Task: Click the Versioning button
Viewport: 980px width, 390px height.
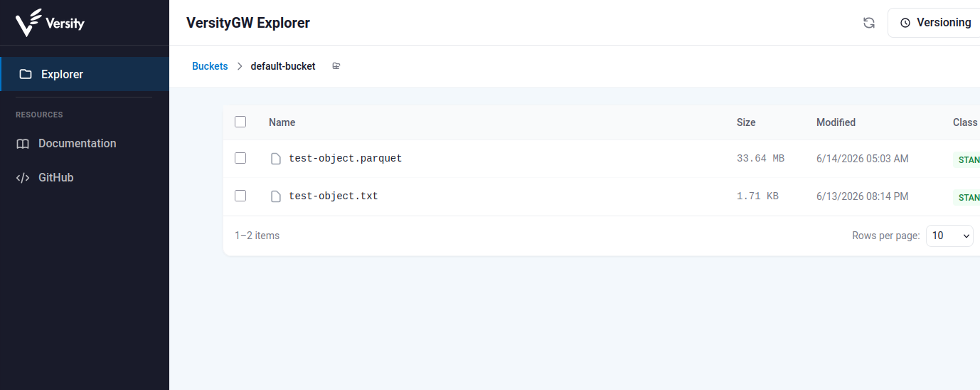Action: coord(934,23)
